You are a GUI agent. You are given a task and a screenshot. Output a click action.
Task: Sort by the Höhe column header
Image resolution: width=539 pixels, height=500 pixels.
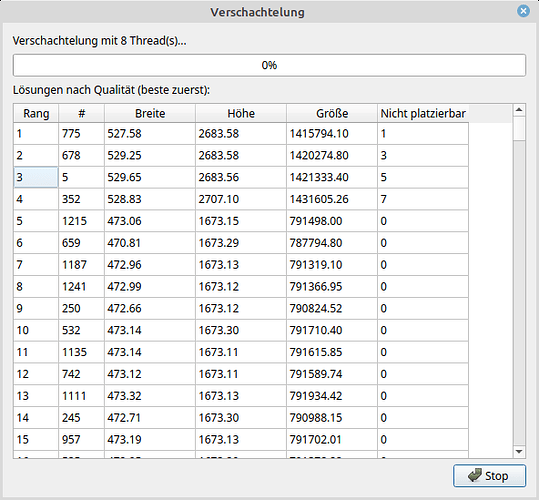[x=241, y=113]
